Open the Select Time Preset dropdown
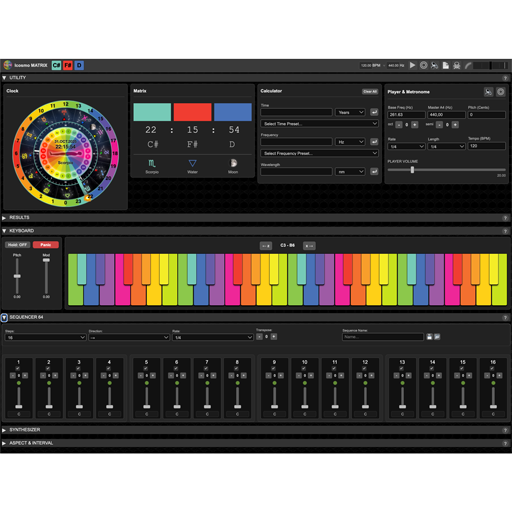Viewport: 512px width, 512px height. point(319,124)
